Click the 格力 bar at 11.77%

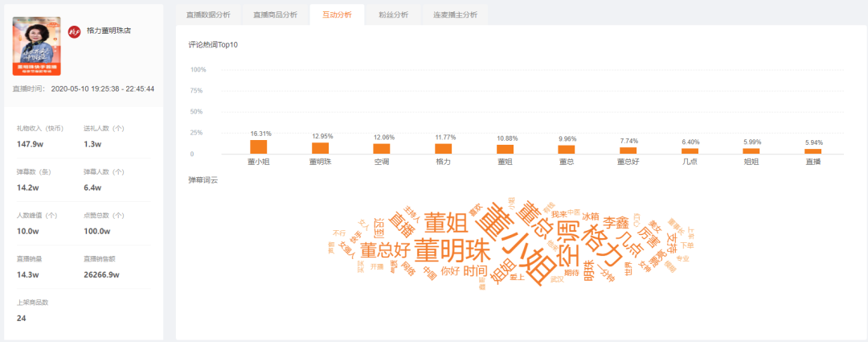tap(443, 149)
